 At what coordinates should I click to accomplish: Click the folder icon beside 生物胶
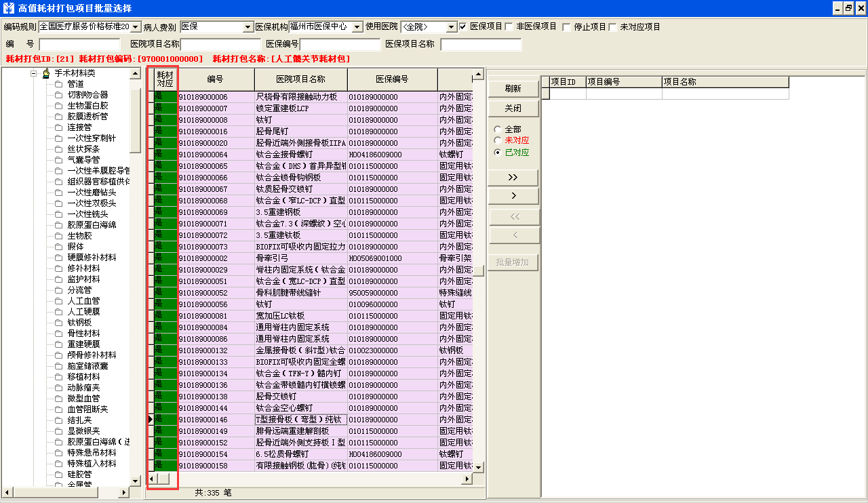[58, 236]
